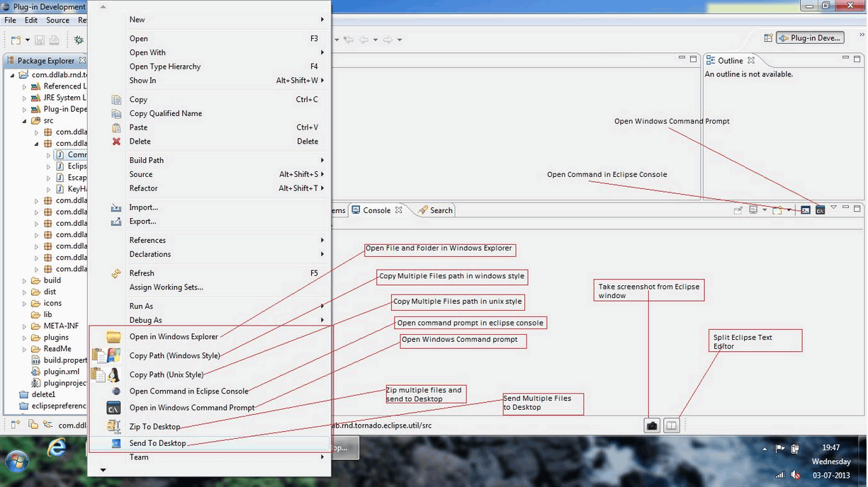The width and height of the screenshot is (868, 487).
Task: Close the Package Explorer tab with its X
Action: click(x=82, y=61)
